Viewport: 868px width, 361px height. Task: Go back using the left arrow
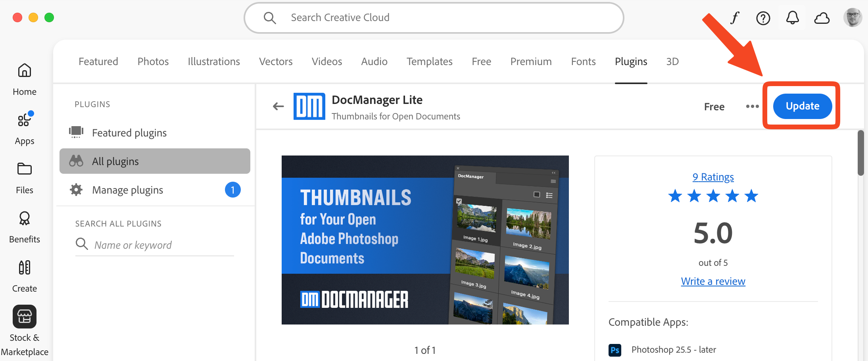[x=278, y=106]
